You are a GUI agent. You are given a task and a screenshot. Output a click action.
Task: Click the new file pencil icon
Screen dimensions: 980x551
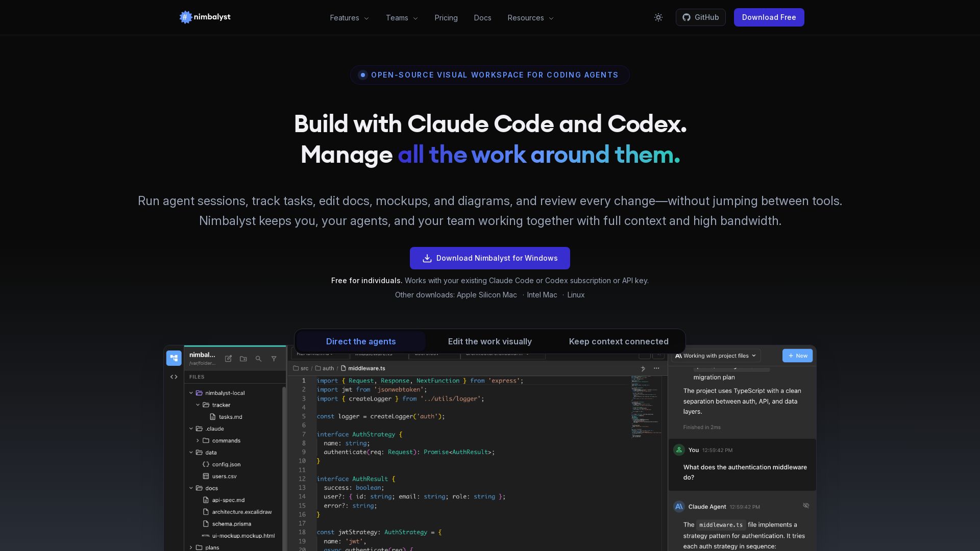(x=228, y=359)
